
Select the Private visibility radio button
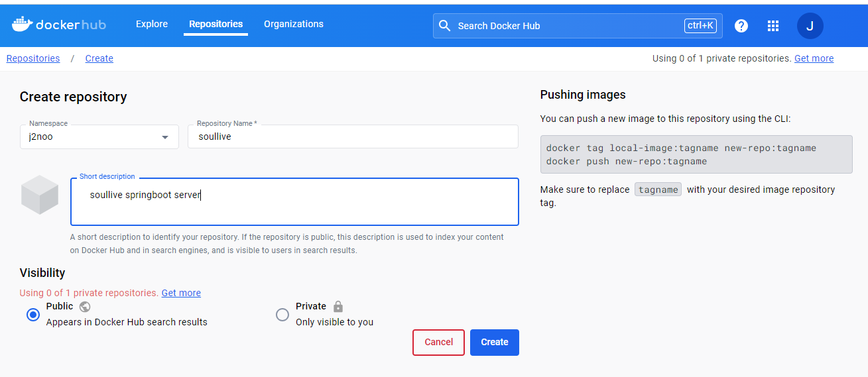[x=282, y=315]
